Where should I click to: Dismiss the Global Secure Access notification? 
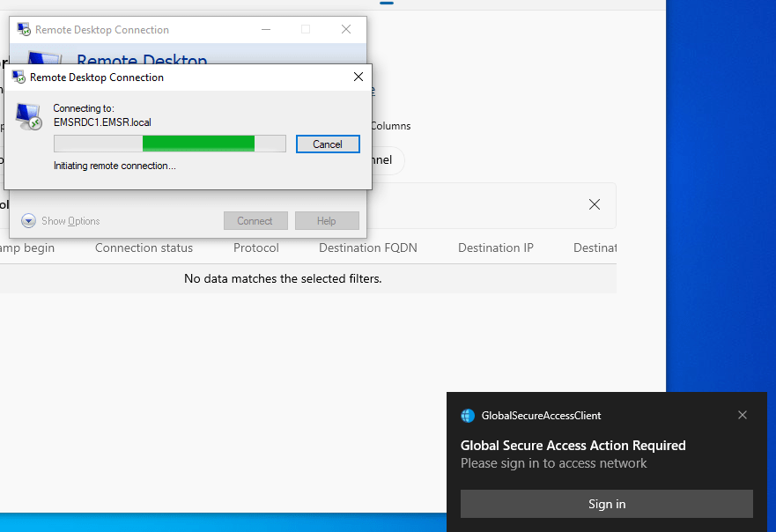[743, 414]
